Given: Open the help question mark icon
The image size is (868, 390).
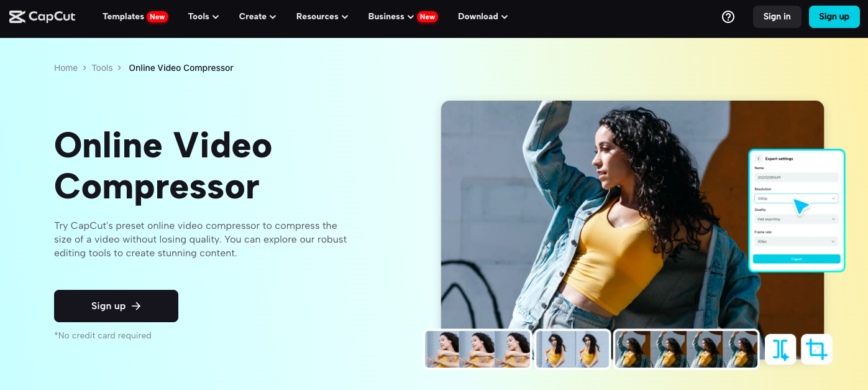Looking at the screenshot, I should coord(728,17).
